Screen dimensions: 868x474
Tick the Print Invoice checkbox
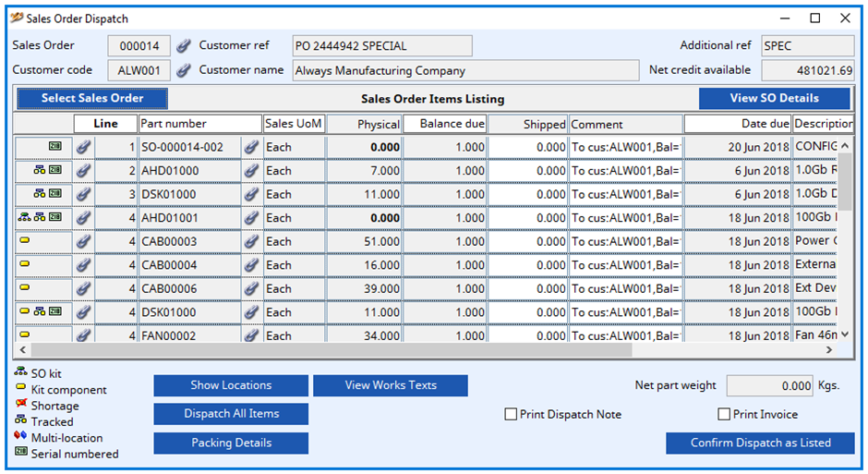tap(724, 415)
